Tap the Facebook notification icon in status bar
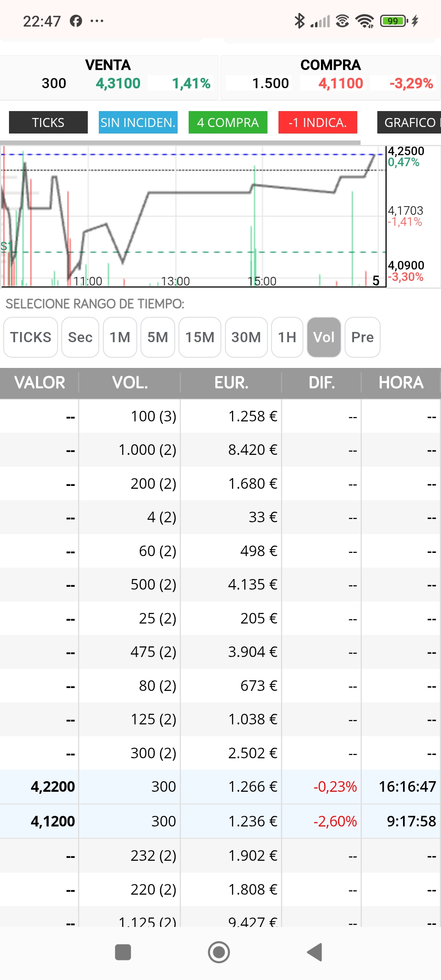The image size is (441, 980). (76, 21)
